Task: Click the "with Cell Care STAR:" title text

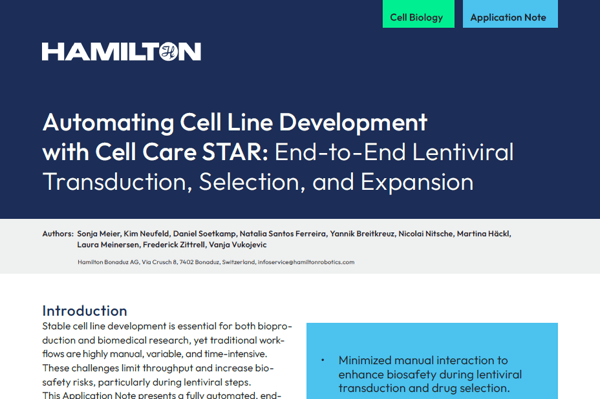Action: point(155,152)
